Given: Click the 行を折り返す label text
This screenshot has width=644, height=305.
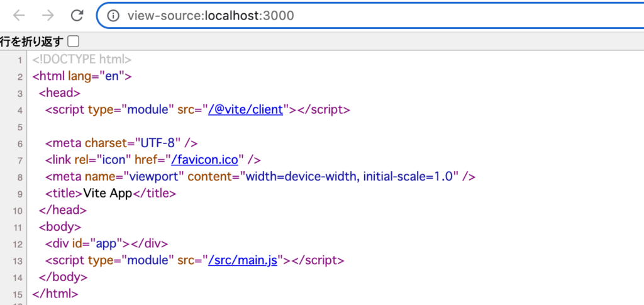Looking at the screenshot, I should pyautogui.click(x=32, y=42).
